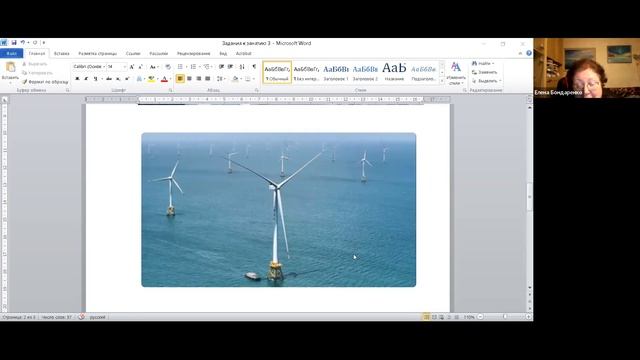This screenshot has width=640, height=360.
Task: Zoom out with the minus button
Action: [480, 317]
